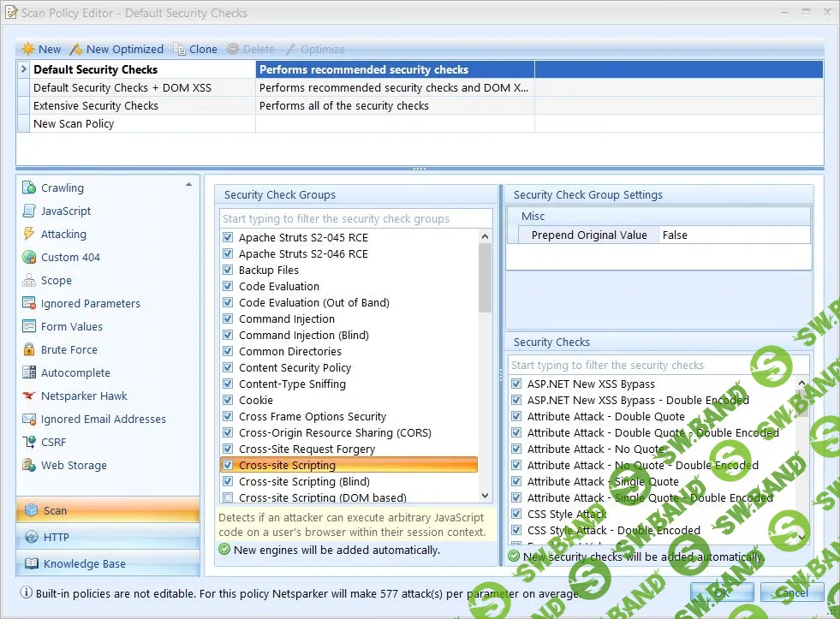Select the Attacking section icon

tap(29, 234)
